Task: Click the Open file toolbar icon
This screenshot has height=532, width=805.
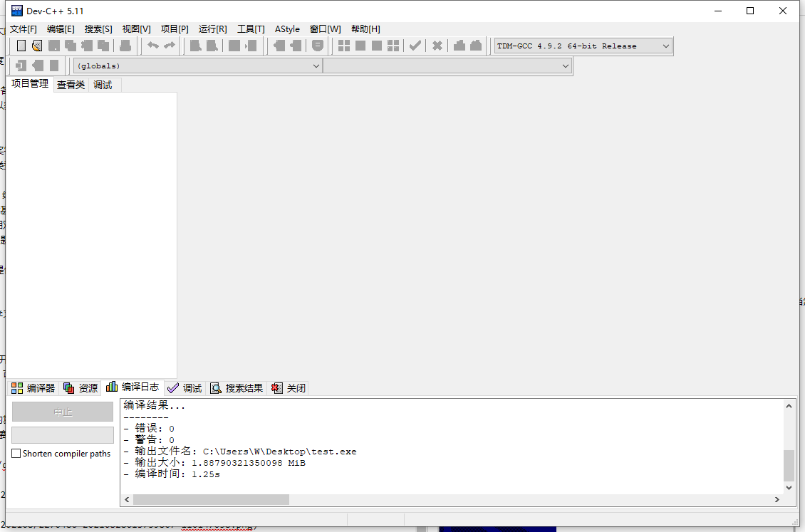Action: 37,46
